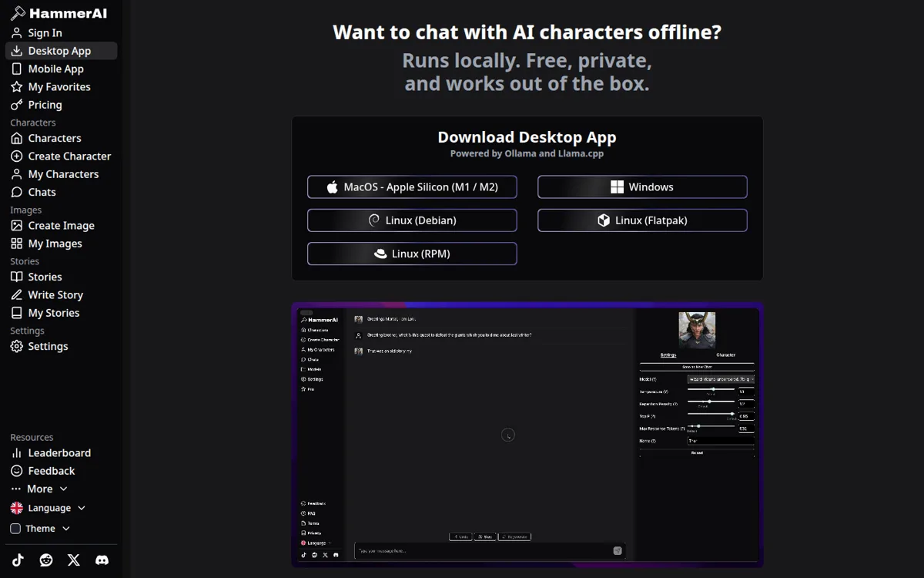924x578 pixels.
Task: Download MacOS Apple Silicon (M1 / M2) build
Action: point(412,187)
